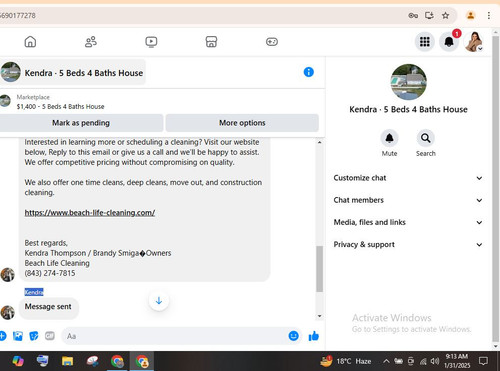Open the $1,400 - 5 Beds 4 Baths House listing
The image size is (500, 371).
tap(60, 107)
